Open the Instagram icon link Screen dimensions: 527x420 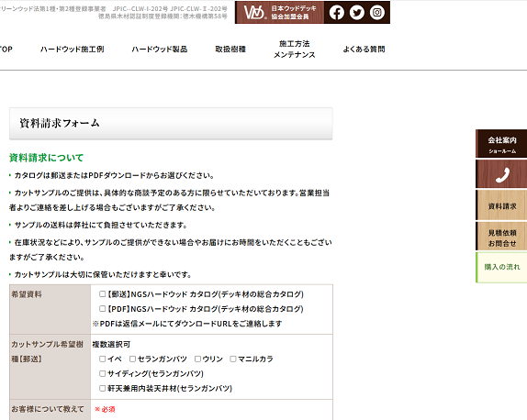(x=377, y=13)
